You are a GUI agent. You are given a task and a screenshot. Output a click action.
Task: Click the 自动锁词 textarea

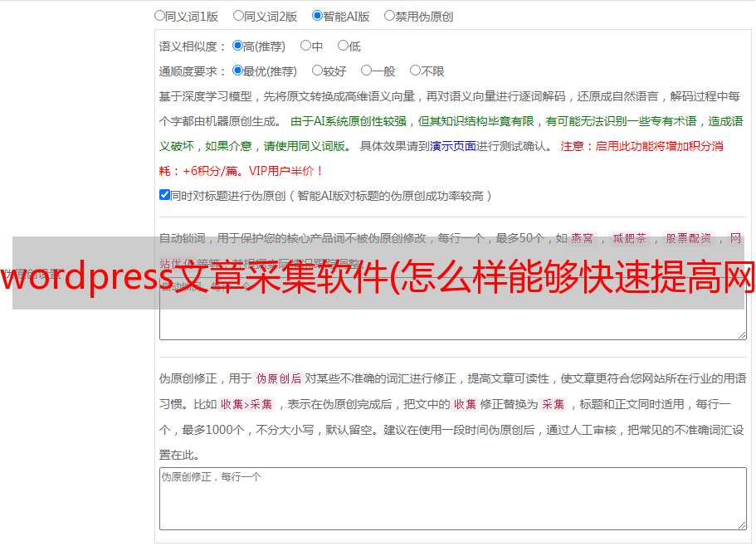pyautogui.click(x=453, y=309)
